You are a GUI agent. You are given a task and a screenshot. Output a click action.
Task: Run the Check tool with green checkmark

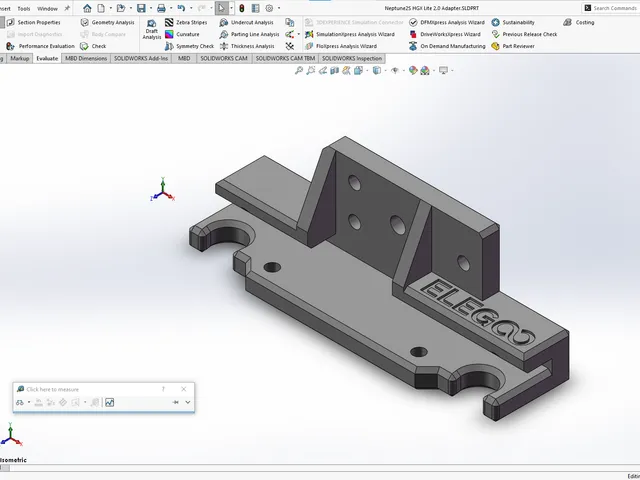click(x=93, y=46)
